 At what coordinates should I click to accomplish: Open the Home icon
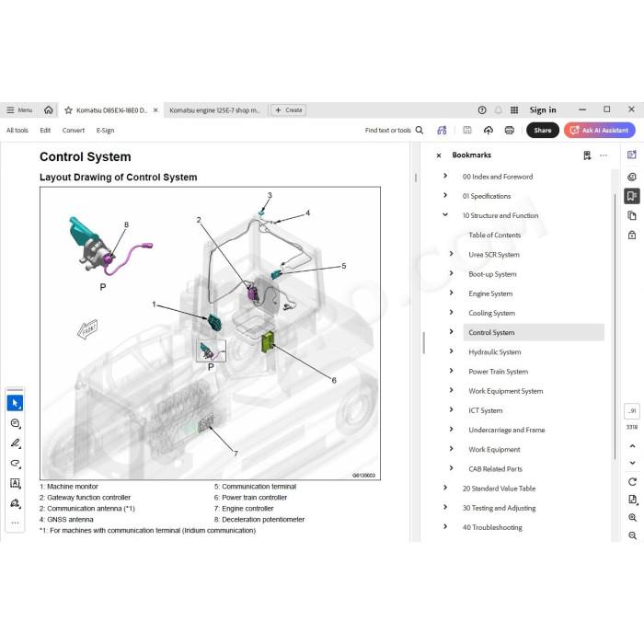(49, 110)
